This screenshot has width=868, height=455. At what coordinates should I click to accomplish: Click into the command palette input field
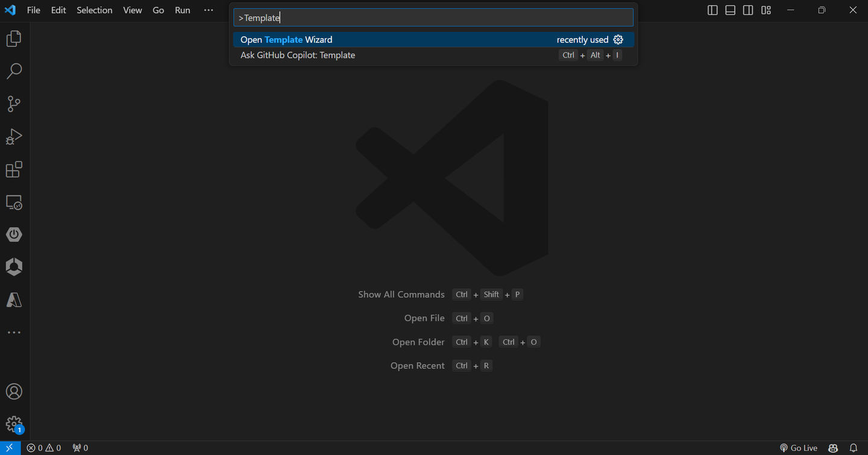click(433, 17)
